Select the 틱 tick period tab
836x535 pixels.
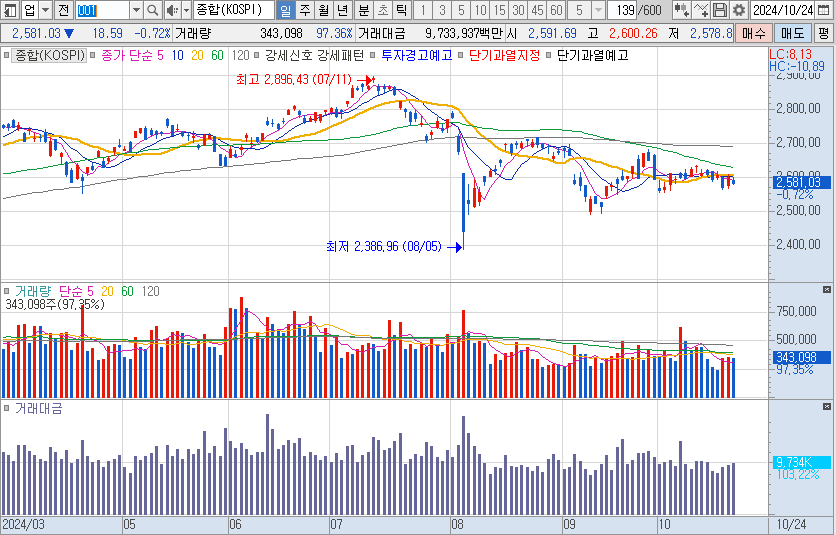(401, 10)
